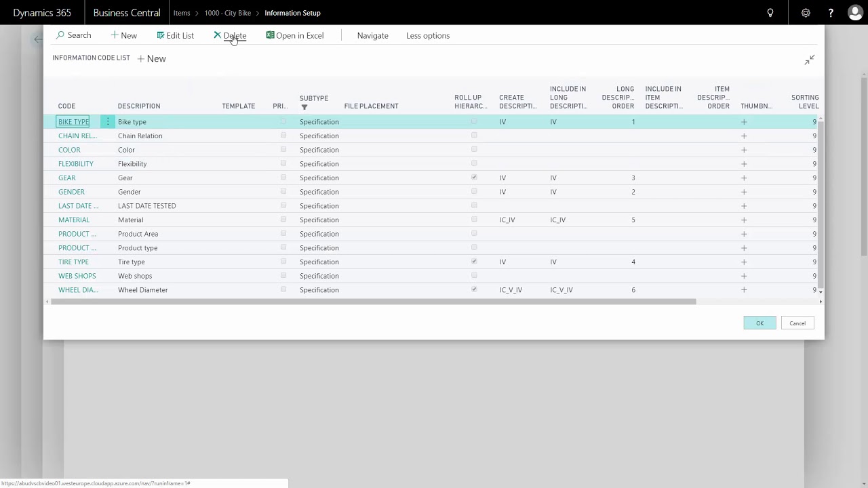868x488 pixels.
Task: Toggle Roll Up Hierarchy for TIRE TYPE
Action: pyautogui.click(x=474, y=262)
